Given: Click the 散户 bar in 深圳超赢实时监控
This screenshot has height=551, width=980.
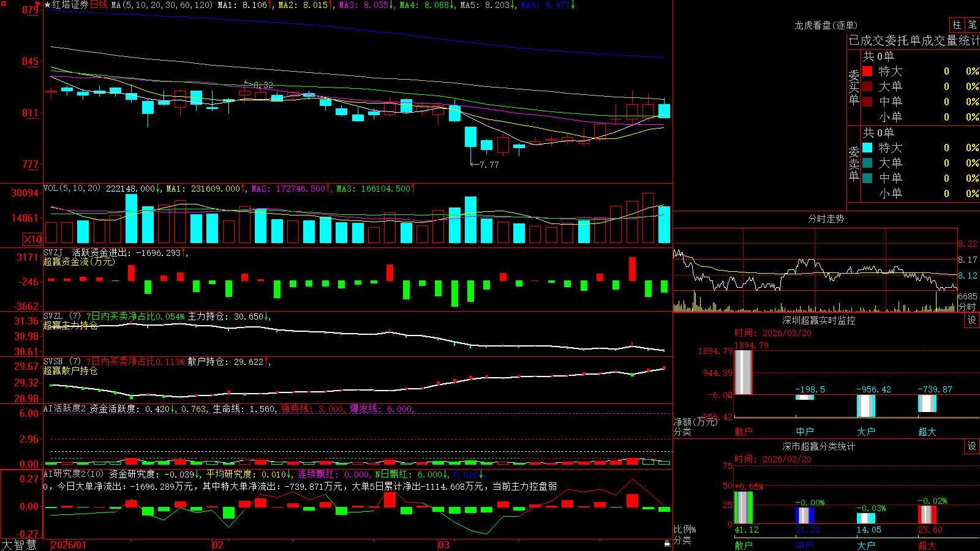Looking at the screenshot, I should pos(744,372).
